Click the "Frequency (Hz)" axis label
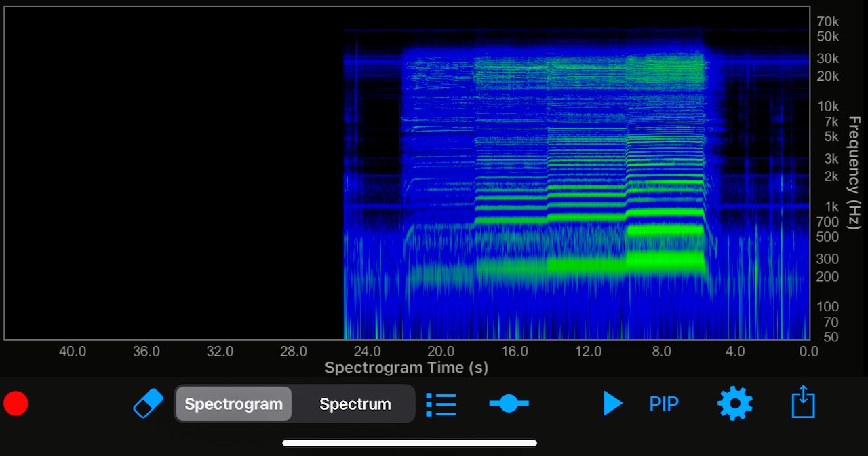Screen dimensions: 868x456 854,173
